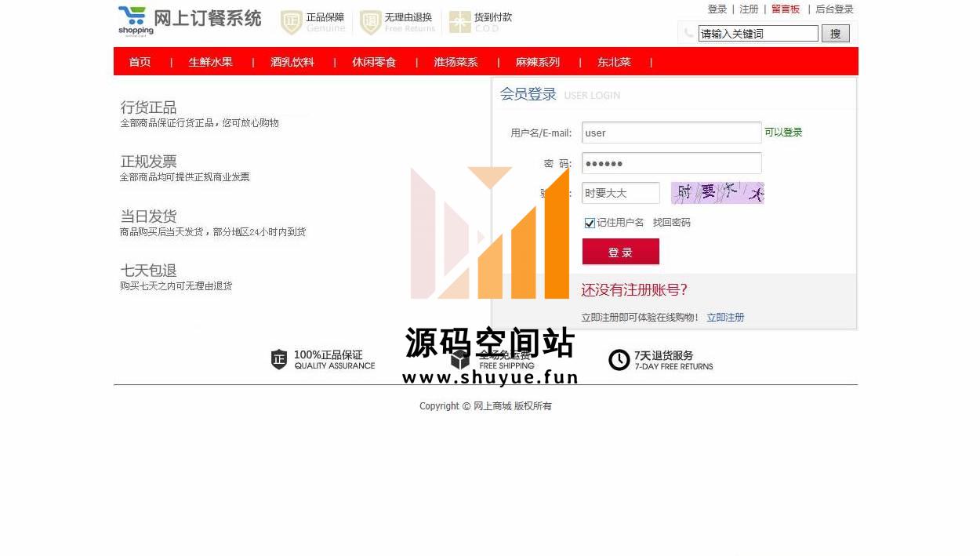This screenshot has width=980, height=556.
Task: Click the 货到付款 C.O.D. icon
Action: pos(460,22)
